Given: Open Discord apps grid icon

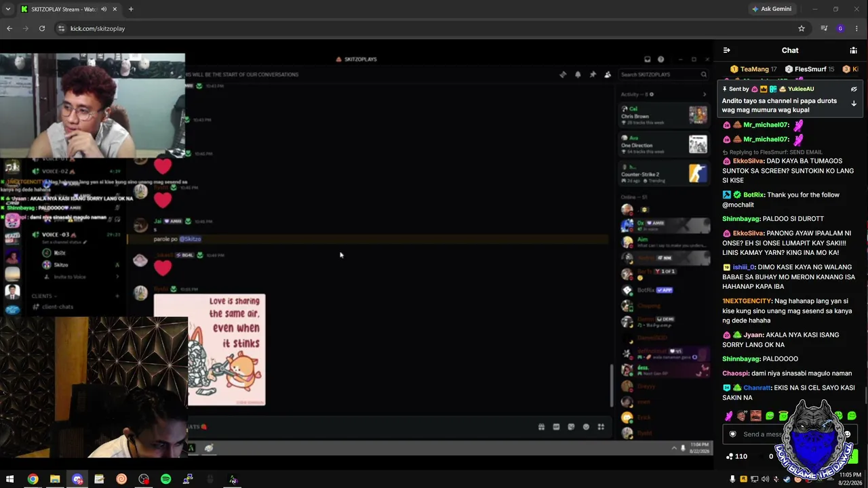Looking at the screenshot, I should point(601,427).
